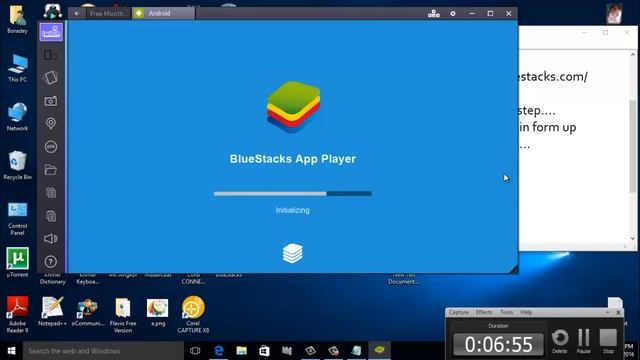Click the BlueStacks App Player logo
The height and width of the screenshot is (360, 640).
[x=293, y=107]
